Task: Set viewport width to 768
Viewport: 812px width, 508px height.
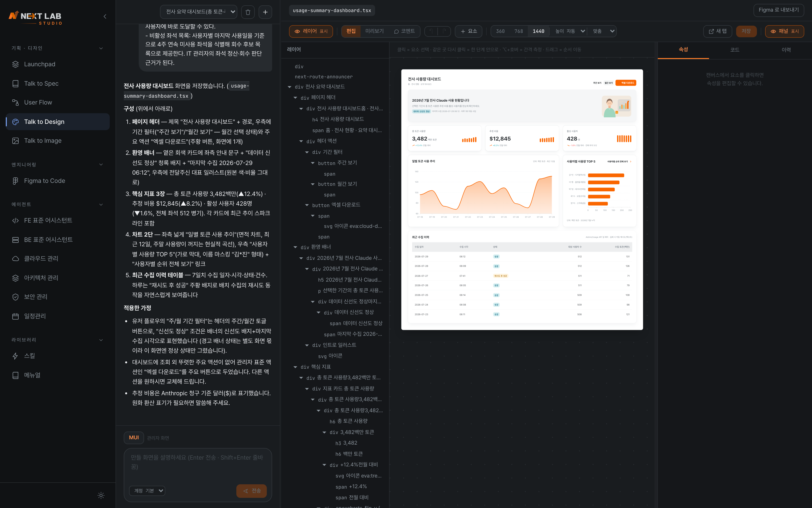Action: pyautogui.click(x=519, y=31)
